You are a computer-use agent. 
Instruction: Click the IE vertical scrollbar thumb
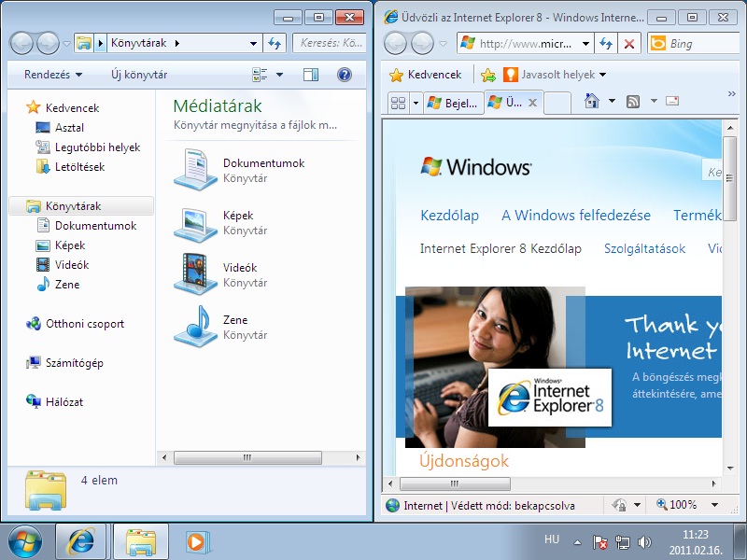tap(729, 178)
